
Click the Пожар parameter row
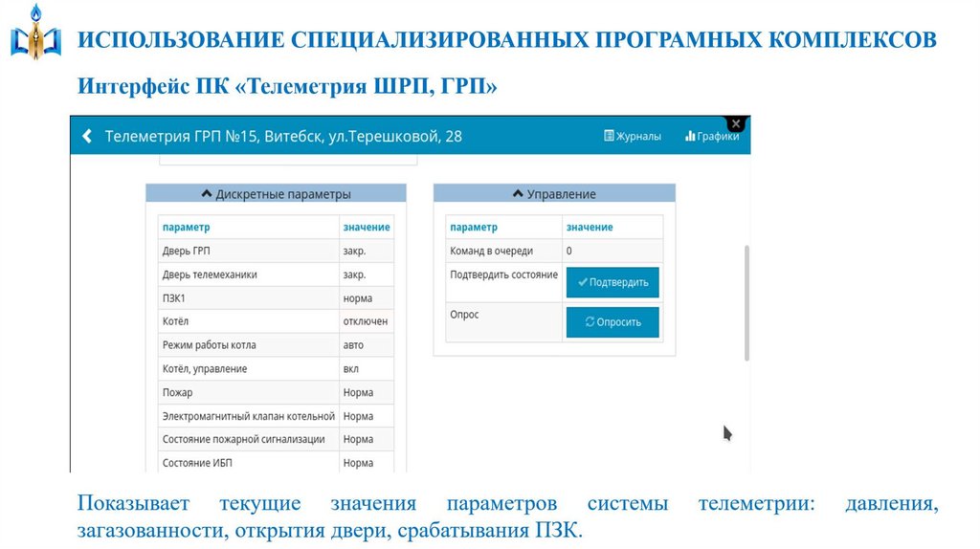pos(277,393)
